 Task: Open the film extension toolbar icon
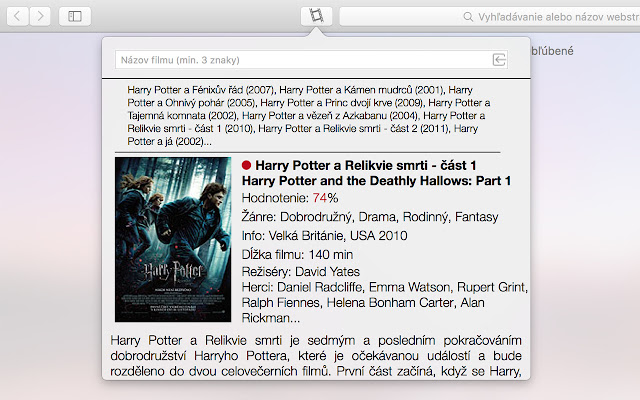pos(316,16)
